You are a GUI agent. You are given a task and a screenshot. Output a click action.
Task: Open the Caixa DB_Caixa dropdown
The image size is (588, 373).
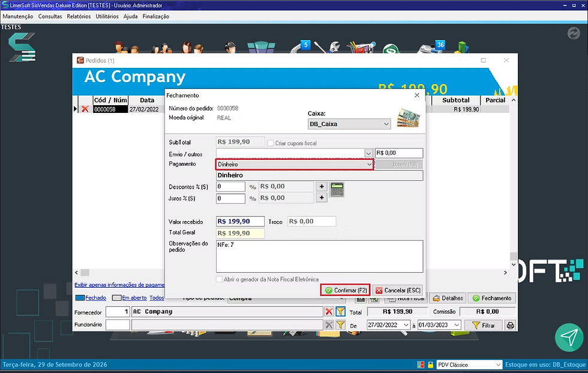386,124
